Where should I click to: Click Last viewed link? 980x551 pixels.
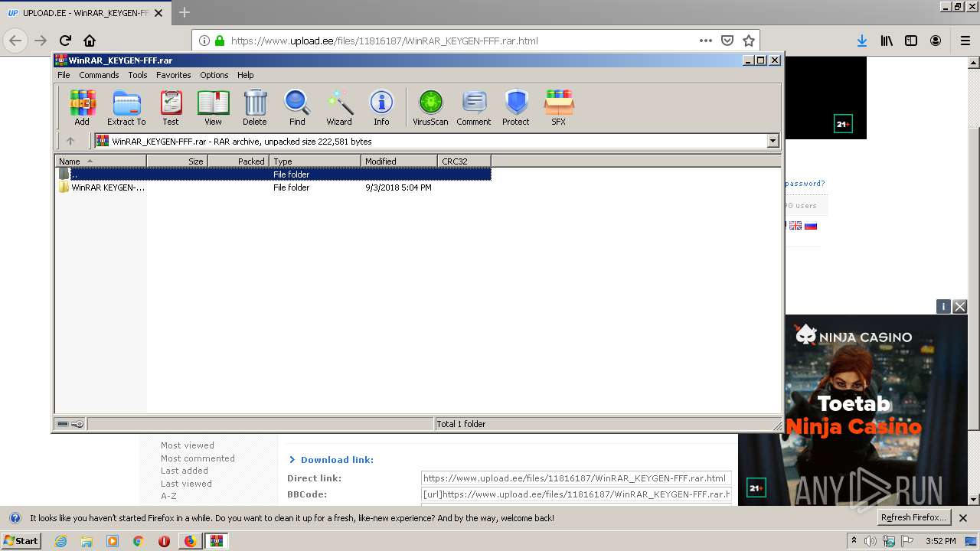coord(186,484)
